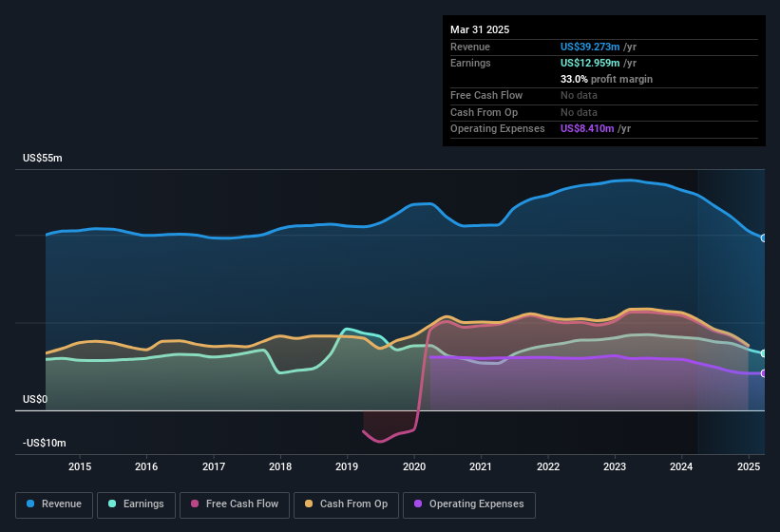Image resolution: width=780 pixels, height=532 pixels.
Task: Click the Earnings data point at chart end
Action: (x=764, y=353)
